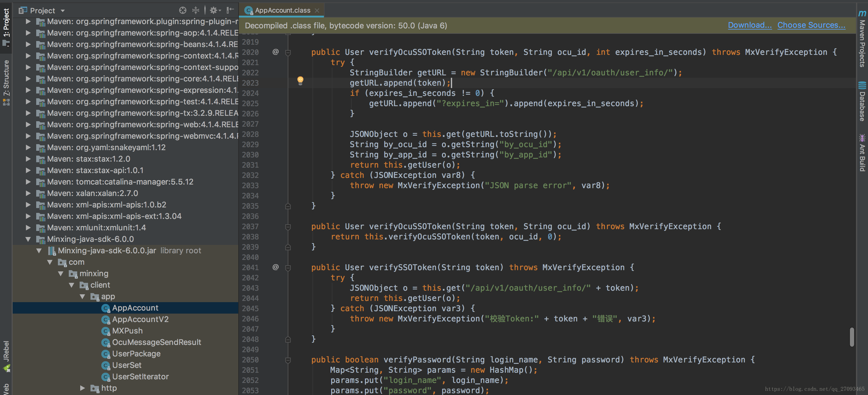Image resolution: width=868 pixels, height=395 pixels.
Task: Select the UserPackage class
Action: pyautogui.click(x=136, y=354)
